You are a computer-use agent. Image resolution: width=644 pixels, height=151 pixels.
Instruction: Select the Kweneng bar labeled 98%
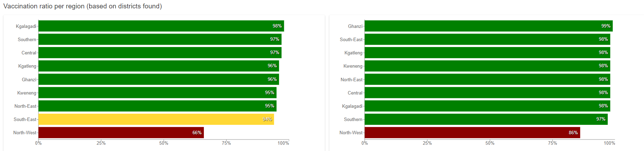(487, 66)
